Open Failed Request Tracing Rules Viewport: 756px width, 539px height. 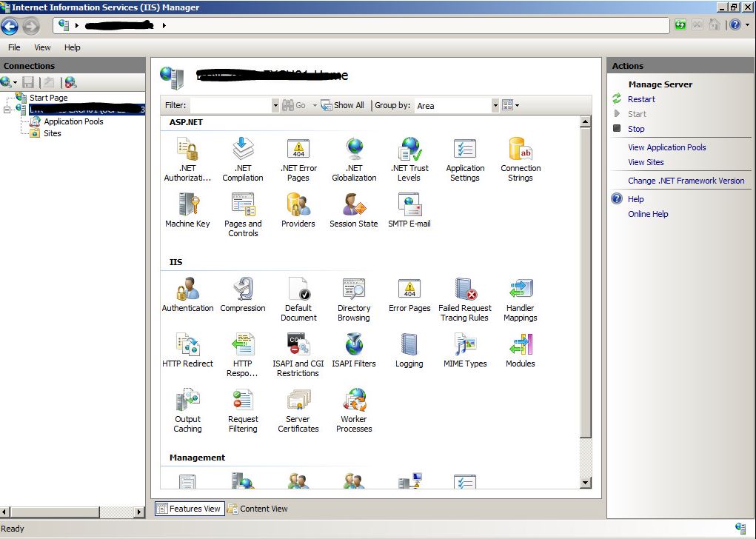[x=465, y=299]
